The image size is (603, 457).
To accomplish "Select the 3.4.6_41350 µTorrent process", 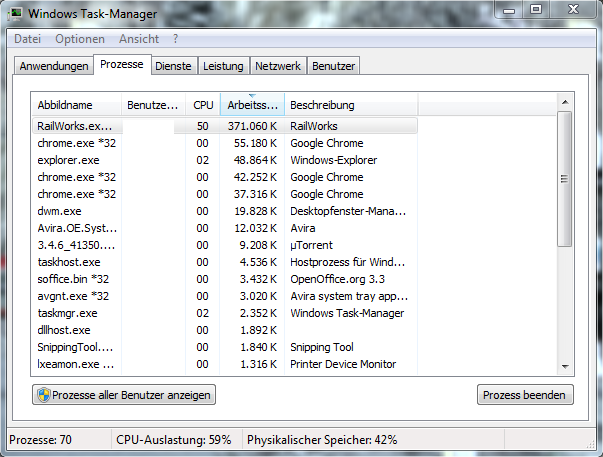I will tap(225, 245).
